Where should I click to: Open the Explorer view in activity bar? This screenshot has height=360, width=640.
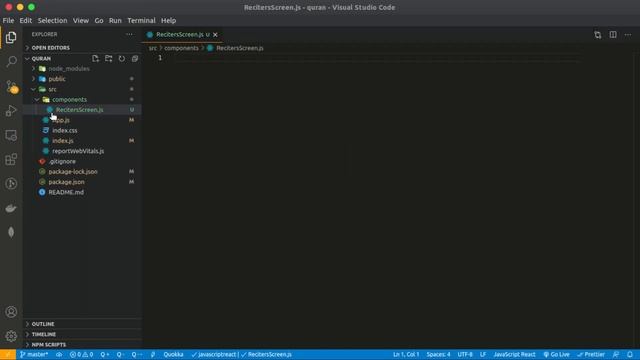11,37
